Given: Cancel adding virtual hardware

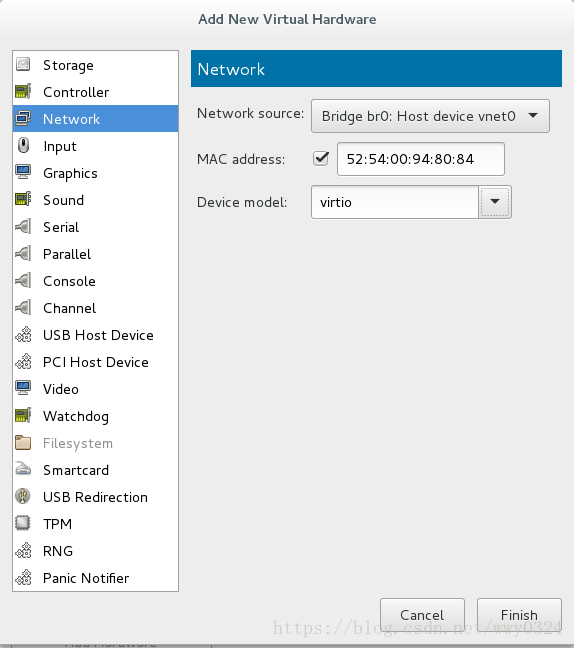Looking at the screenshot, I should coord(422,615).
